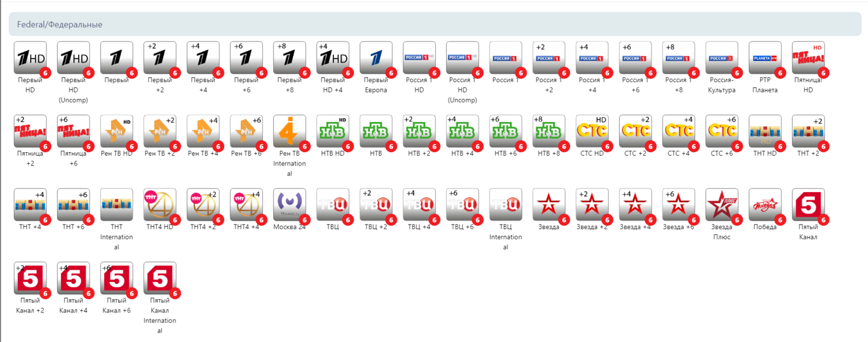868x342 pixels.
Task: Open the Пятый Канал channel logo
Action: tap(808, 205)
